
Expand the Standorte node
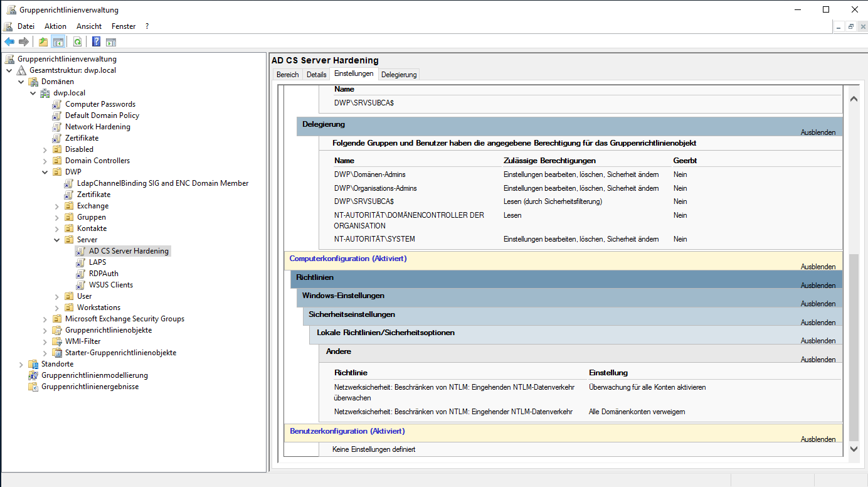(x=21, y=365)
